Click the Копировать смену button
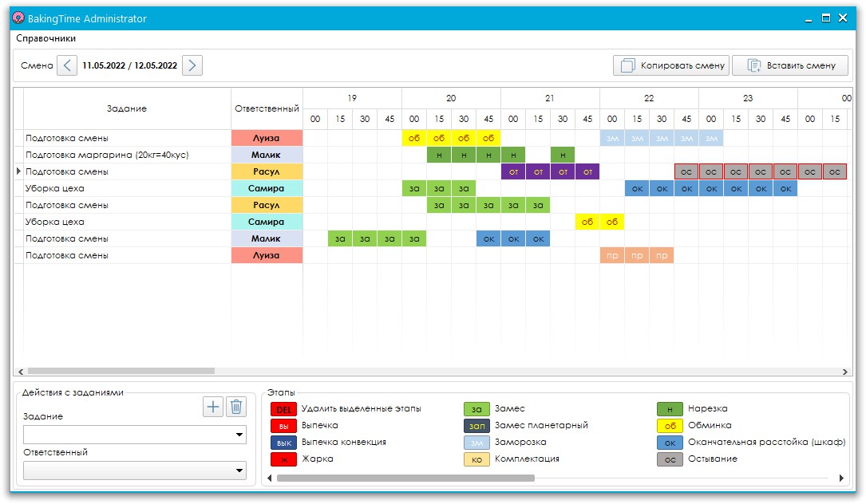Screen dimensions: 866x504 coord(671,65)
